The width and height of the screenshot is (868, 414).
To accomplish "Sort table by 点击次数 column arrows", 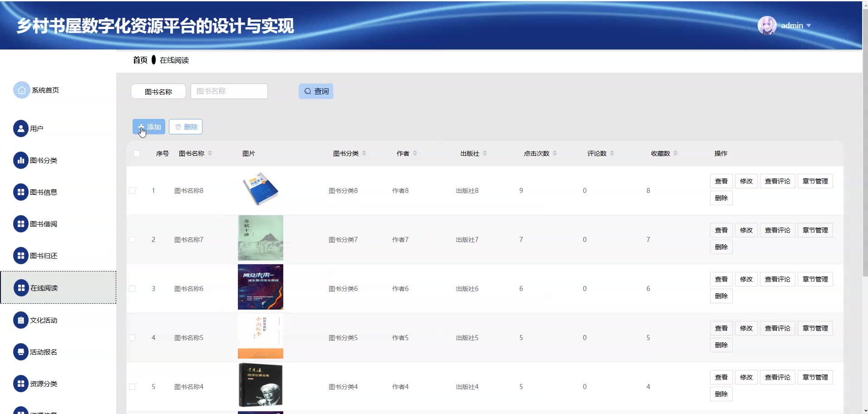I will pos(555,153).
